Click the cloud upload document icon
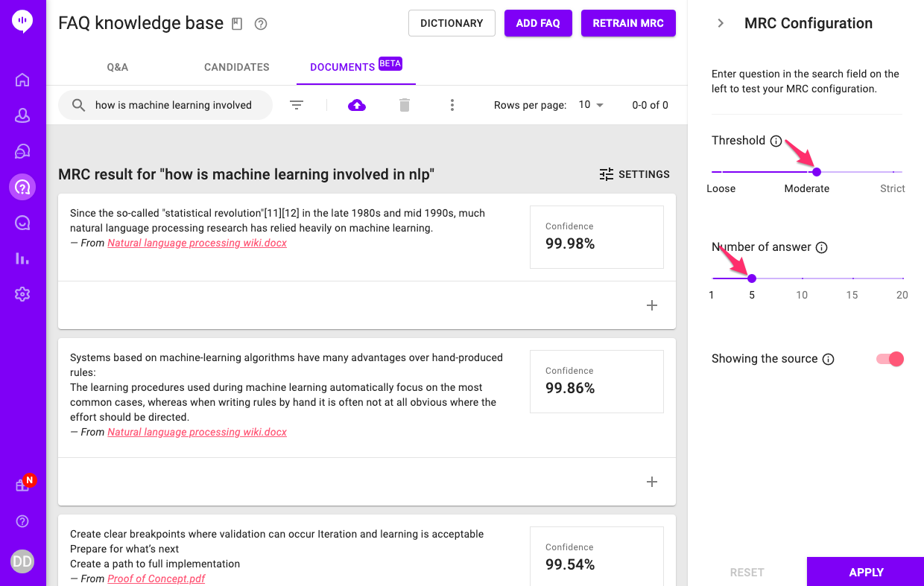Viewport: 924px width, 586px height. 357,105
